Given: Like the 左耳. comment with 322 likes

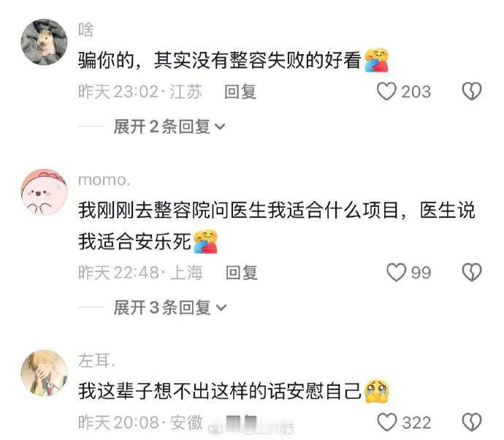Looking at the screenshot, I should pos(386,422).
